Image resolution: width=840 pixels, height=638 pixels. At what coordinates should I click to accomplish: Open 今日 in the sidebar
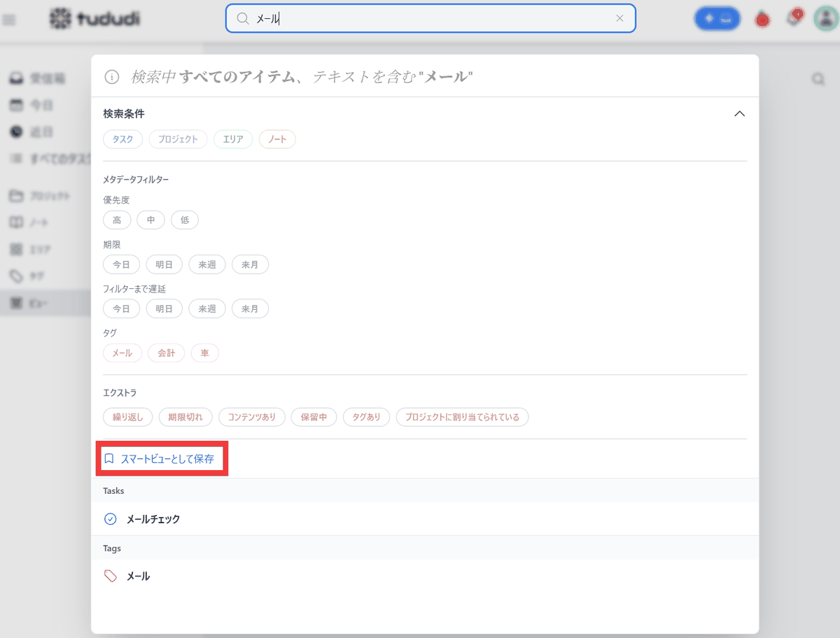[x=41, y=106]
